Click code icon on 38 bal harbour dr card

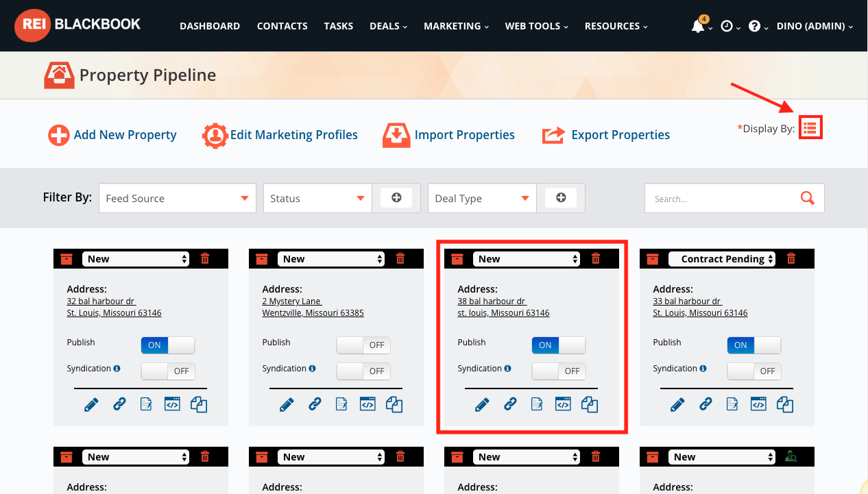(x=563, y=404)
